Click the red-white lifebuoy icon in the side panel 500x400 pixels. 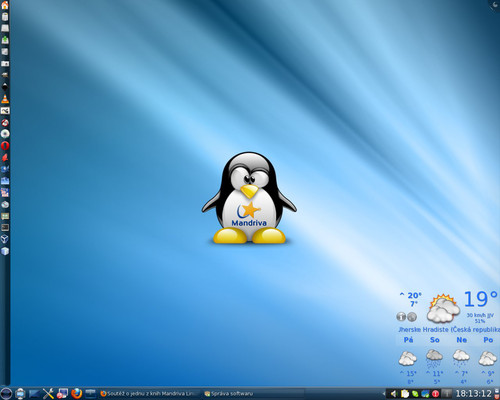coord(5,122)
